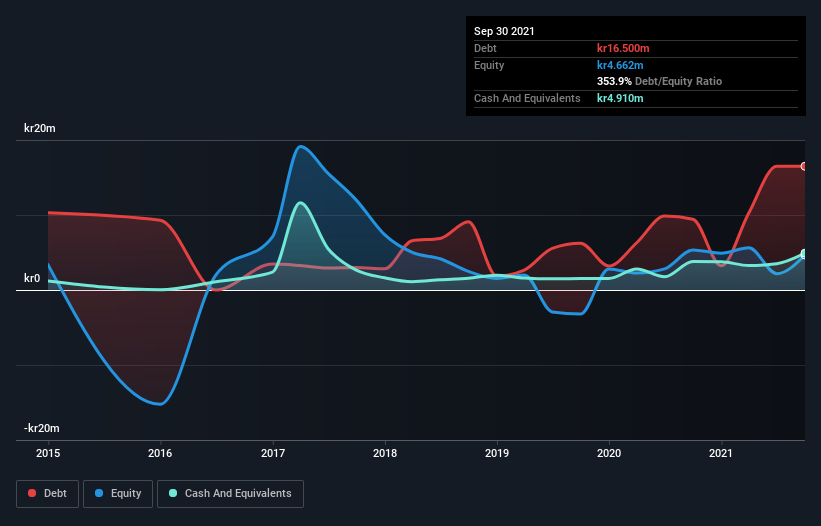Click the Sep 30 2021 tooltip date
Image resolution: width=821 pixels, height=526 pixels.
pyautogui.click(x=504, y=31)
